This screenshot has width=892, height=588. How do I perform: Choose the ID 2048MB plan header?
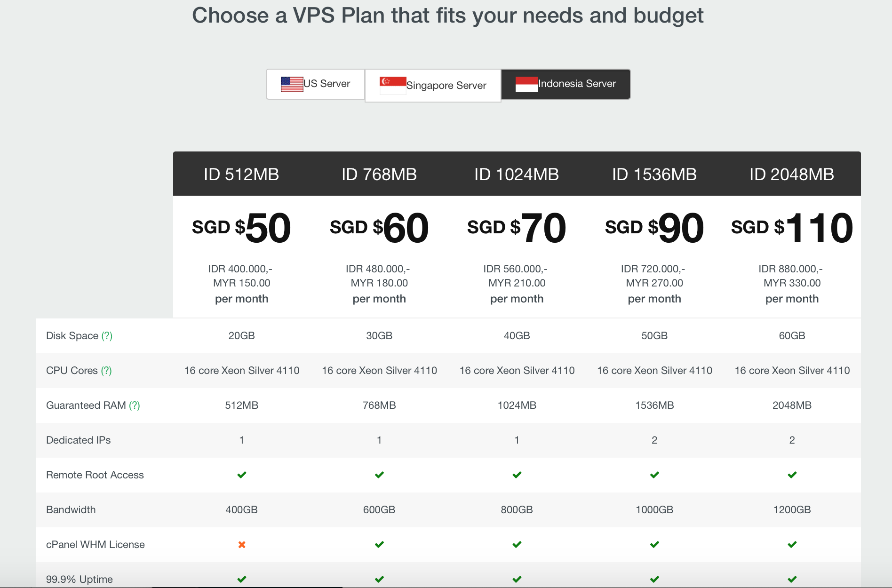click(792, 175)
